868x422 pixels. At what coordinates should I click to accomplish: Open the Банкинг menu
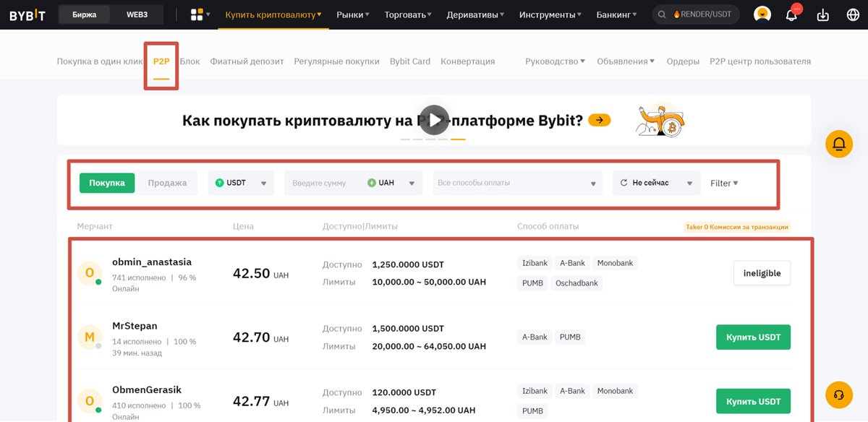[x=617, y=14]
